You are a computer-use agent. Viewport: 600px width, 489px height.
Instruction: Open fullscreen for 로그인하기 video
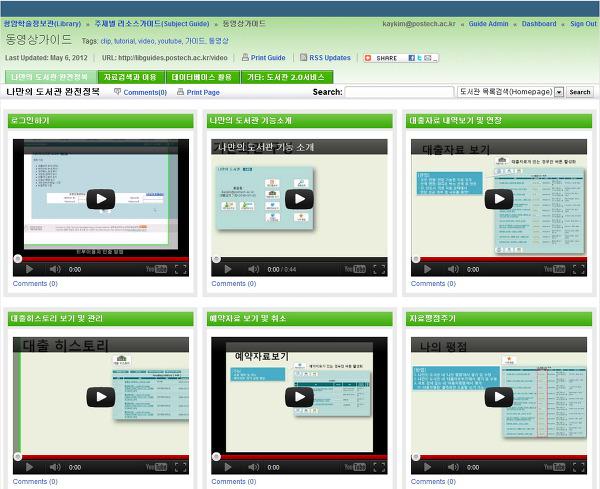click(181, 269)
